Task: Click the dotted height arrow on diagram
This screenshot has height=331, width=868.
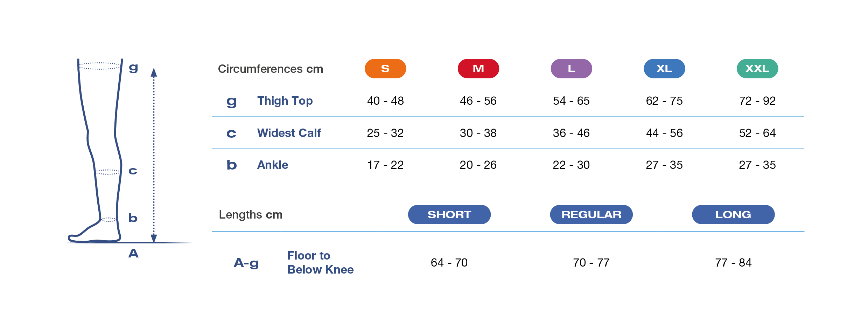Action: (x=154, y=154)
